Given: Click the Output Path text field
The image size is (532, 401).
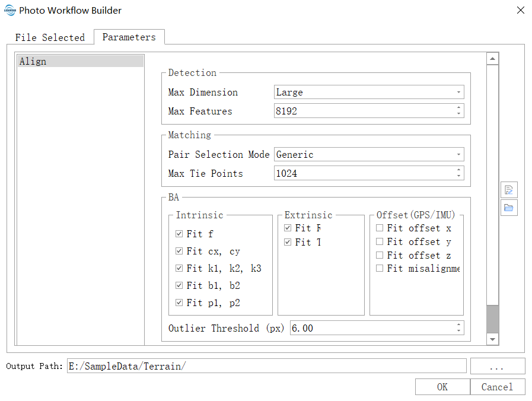Looking at the screenshot, I should point(266,366).
